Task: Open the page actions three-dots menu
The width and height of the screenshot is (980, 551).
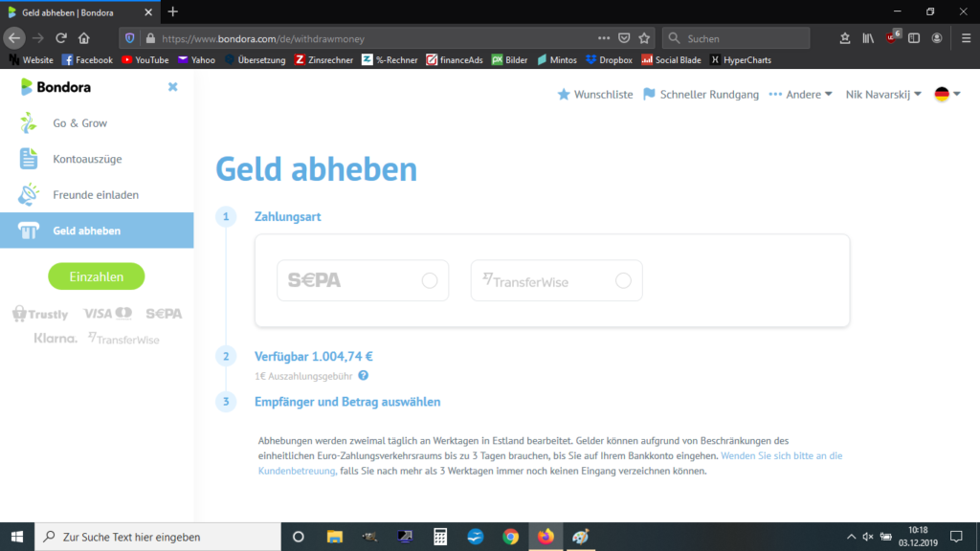Action: [603, 38]
